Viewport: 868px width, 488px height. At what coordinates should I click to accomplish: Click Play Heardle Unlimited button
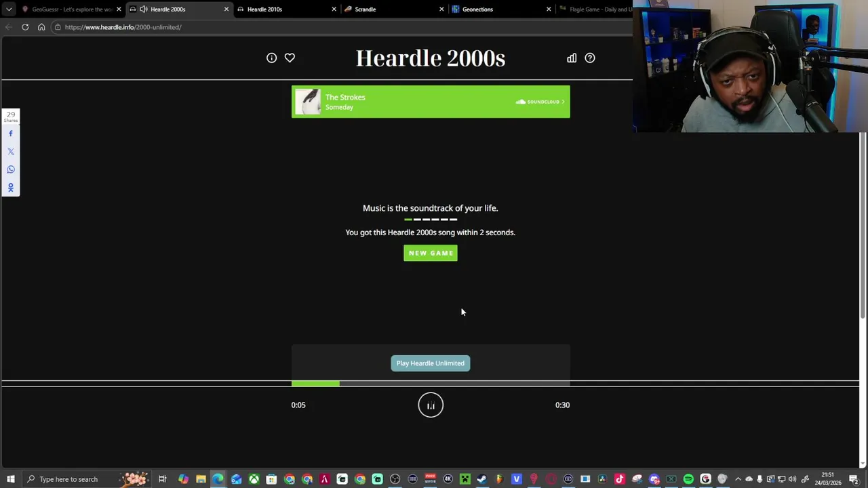pos(431,363)
